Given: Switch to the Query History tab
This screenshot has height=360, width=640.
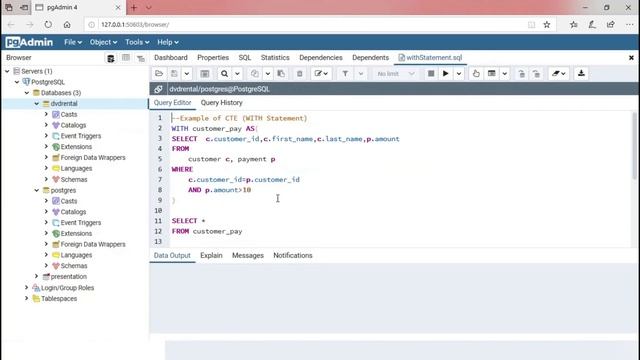Looking at the screenshot, I should [222, 103].
